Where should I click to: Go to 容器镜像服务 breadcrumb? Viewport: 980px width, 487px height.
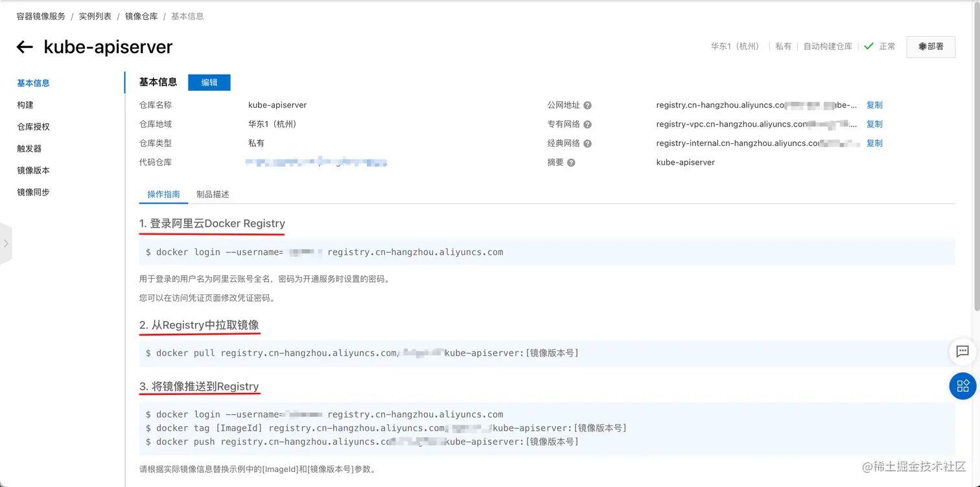[x=41, y=16]
